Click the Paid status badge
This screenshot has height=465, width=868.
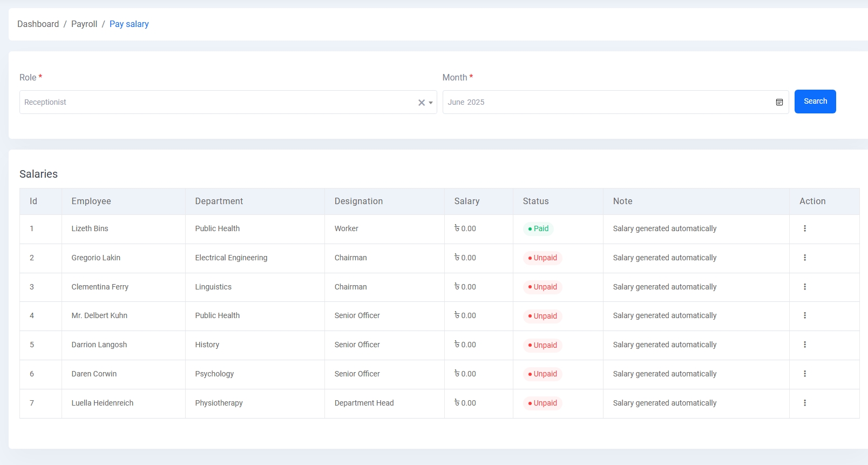point(538,229)
